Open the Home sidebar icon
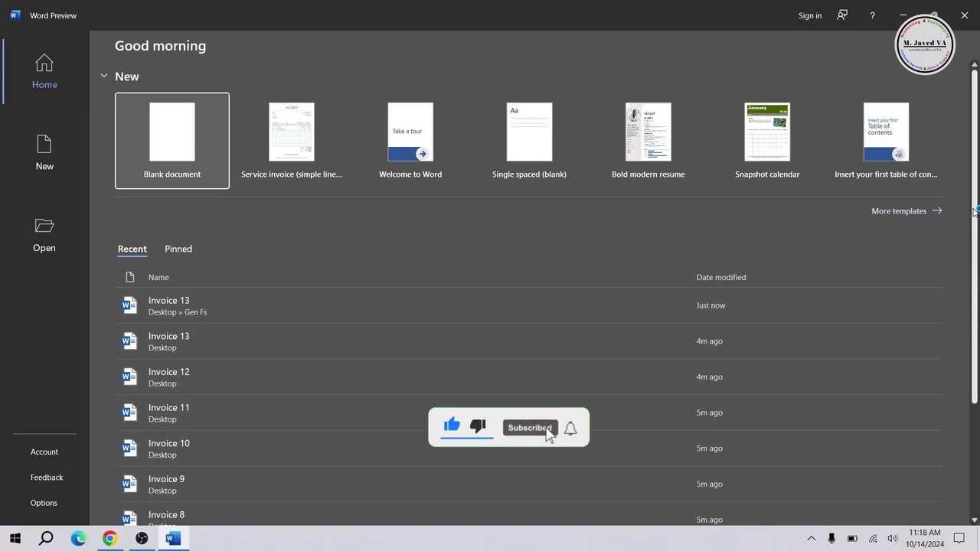Screen dimensions: 980x551 point(44,63)
